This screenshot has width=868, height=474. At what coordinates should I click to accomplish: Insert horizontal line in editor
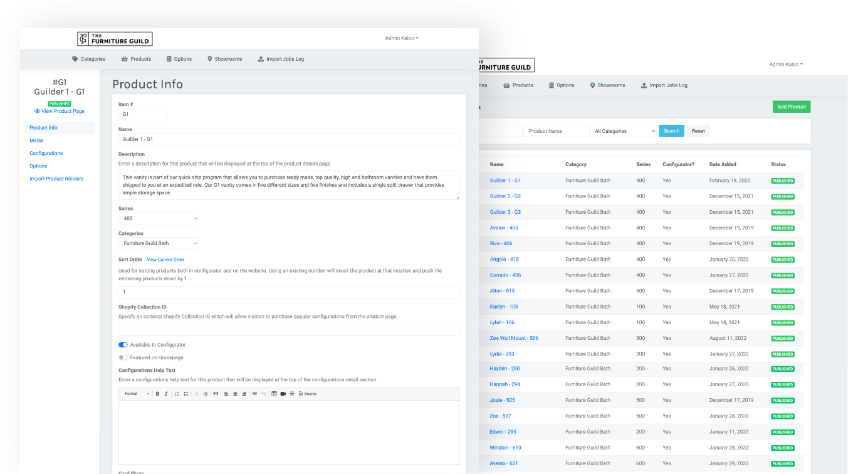[292, 394]
